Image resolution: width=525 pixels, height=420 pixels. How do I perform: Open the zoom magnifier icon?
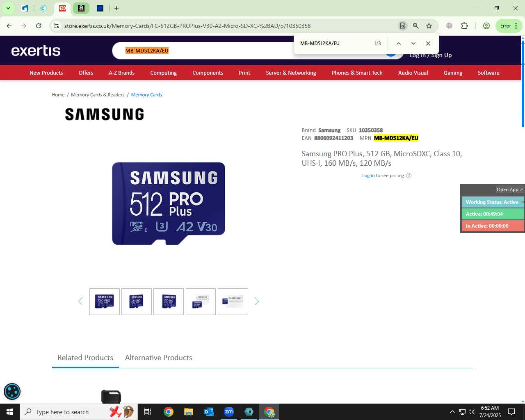[x=416, y=26]
